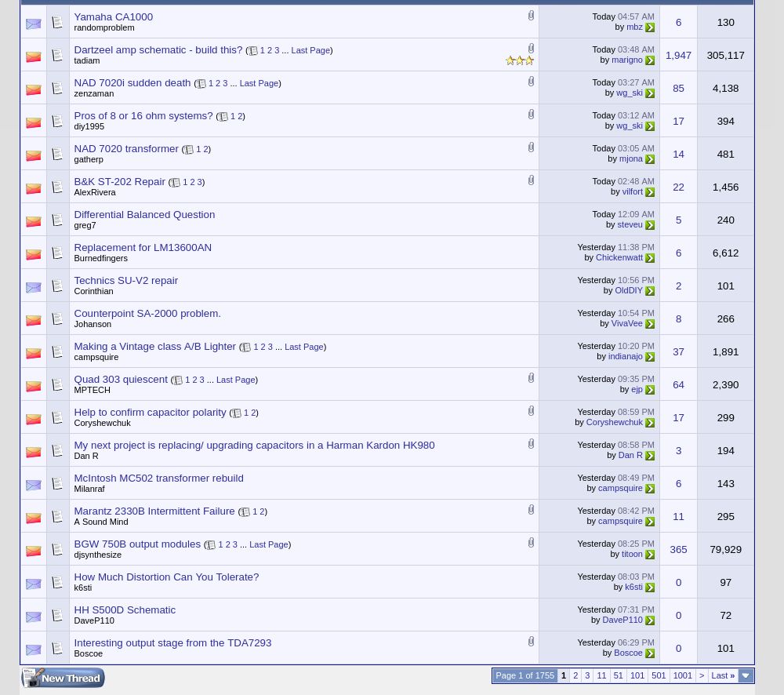
Task: Click envelope status icon for McIntosh MC502 thread
Action: coord(34,484)
